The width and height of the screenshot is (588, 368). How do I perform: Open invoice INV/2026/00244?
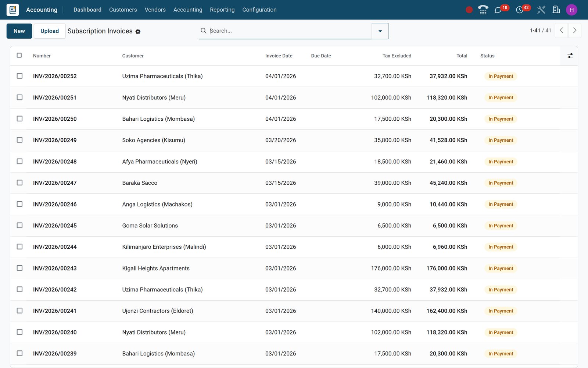(x=55, y=247)
